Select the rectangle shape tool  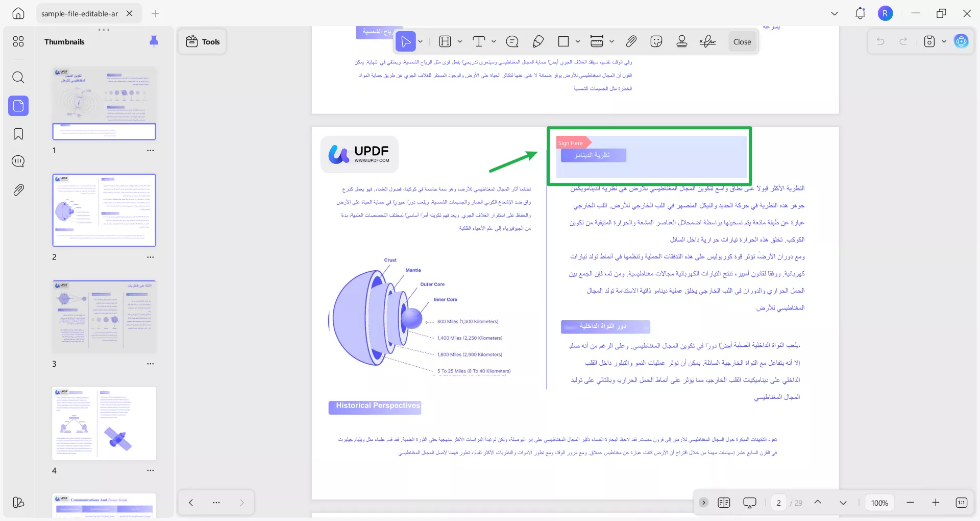tap(563, 41)
